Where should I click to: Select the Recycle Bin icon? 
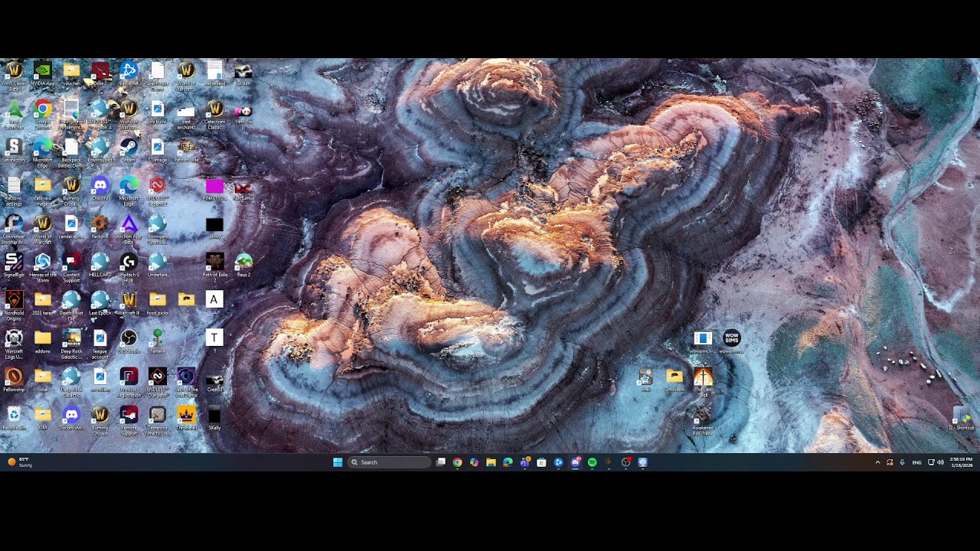click(14, 419)
